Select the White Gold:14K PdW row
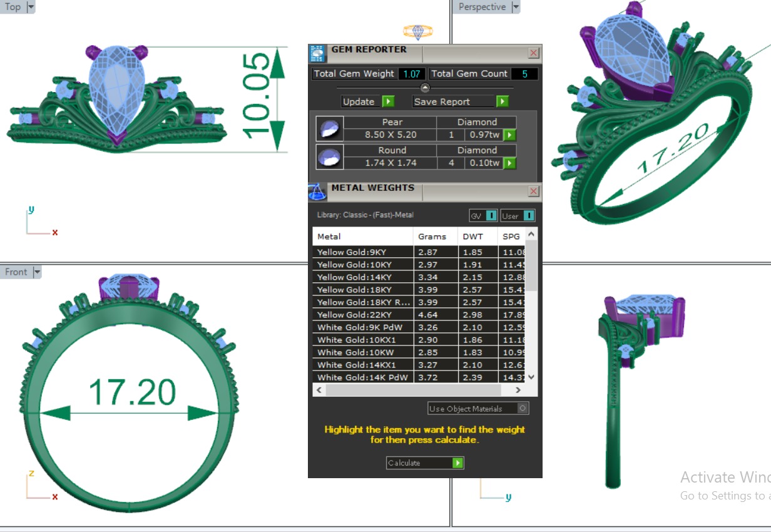Image resolution: width=771 pixels, height=532 pixels. (x=419, y=377)
